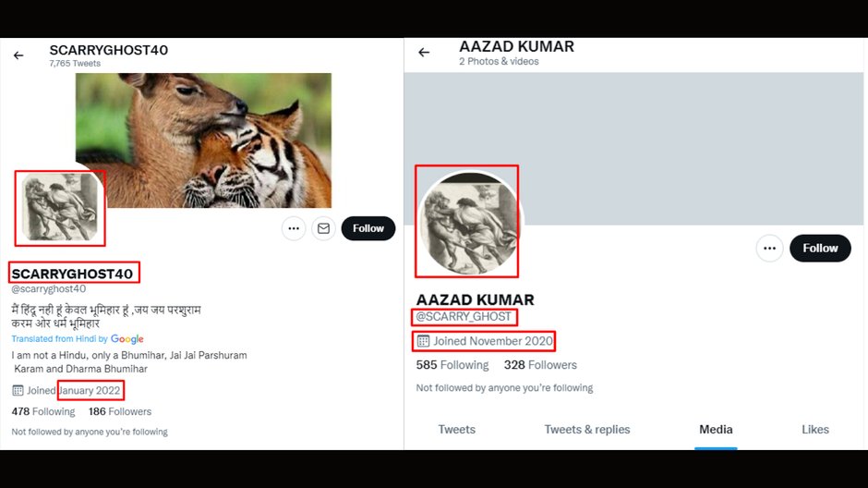868x488 pixels.
Task: Open the SCARRYGHOST40 profile picture
Action: (x=60, y=207)
